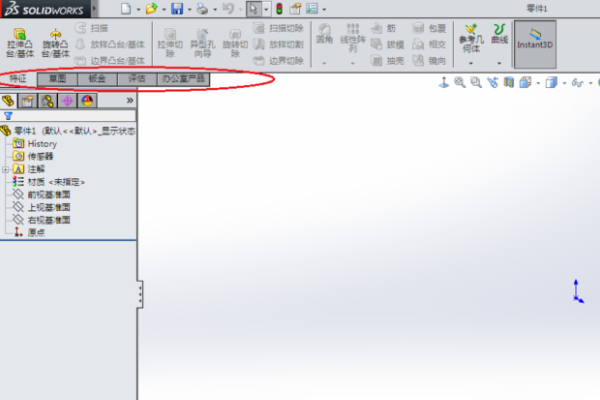Image resolution: width=600 pixels, height=400 pixels.
Task: Click the 线性阵列 linear pattern tool
Action: (x=353, y=38)
